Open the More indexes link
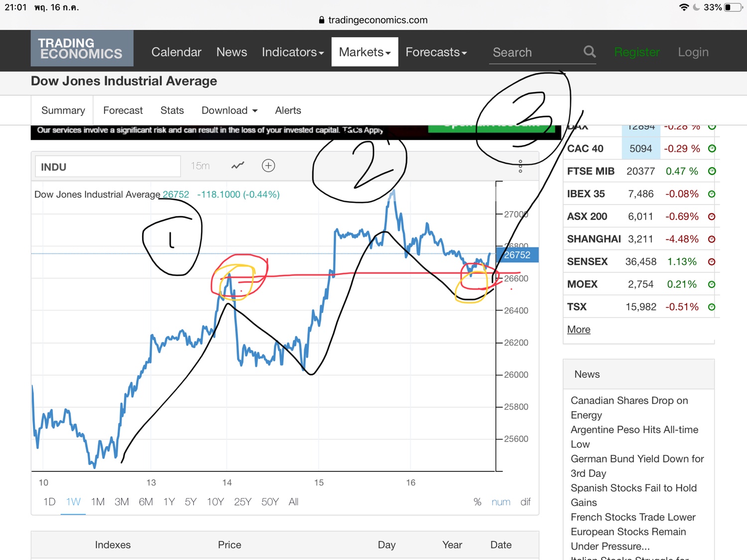Screen dimensions: 747x560 coord(579,330)
